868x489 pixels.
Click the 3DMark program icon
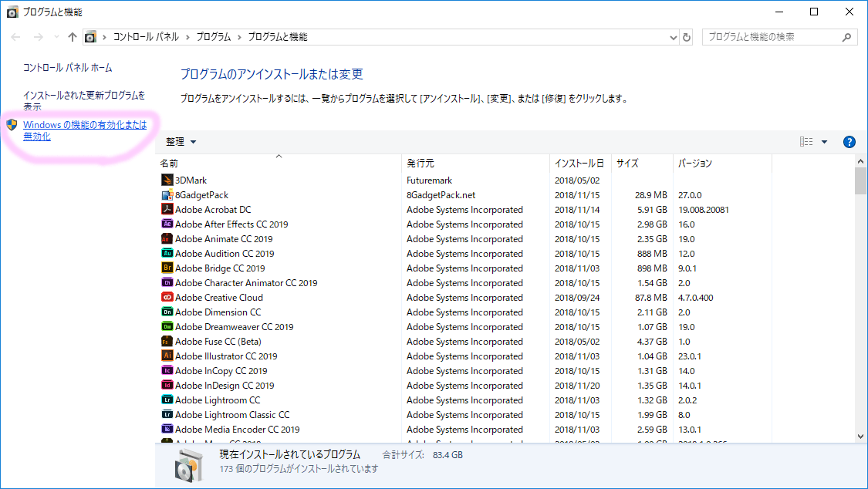(167, 180)
